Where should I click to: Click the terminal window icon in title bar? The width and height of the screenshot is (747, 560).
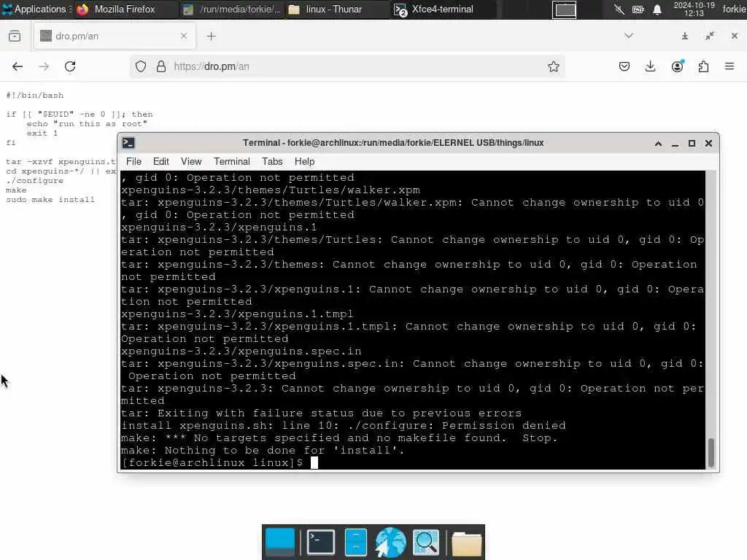[128, 143]
